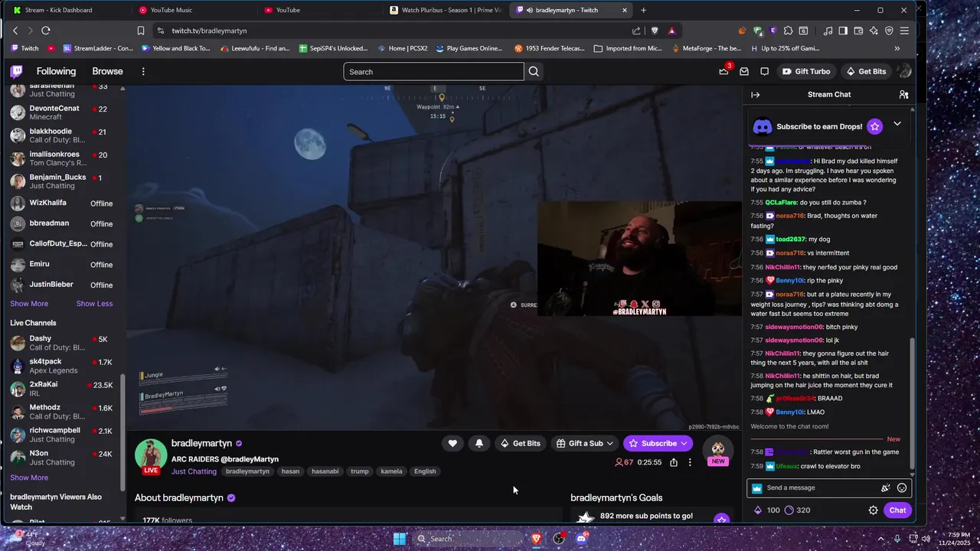The image size is (980, 551).
Task: Open chat settings gear
Action: tap(873, 510)
